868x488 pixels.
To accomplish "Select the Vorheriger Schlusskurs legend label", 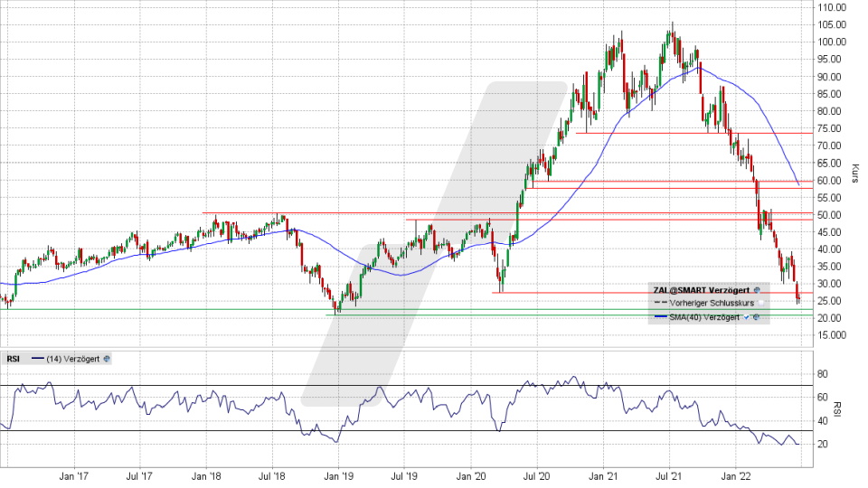I will 712,304.
